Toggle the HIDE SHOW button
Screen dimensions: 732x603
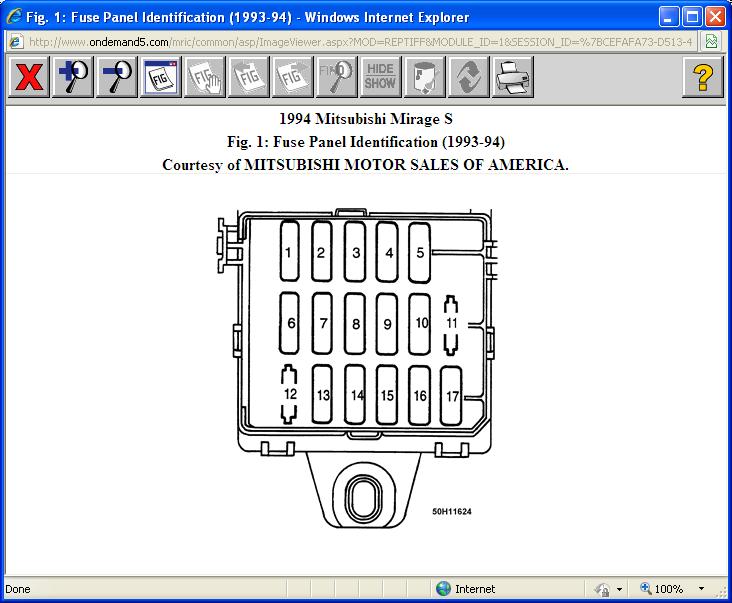pos(380,77)
